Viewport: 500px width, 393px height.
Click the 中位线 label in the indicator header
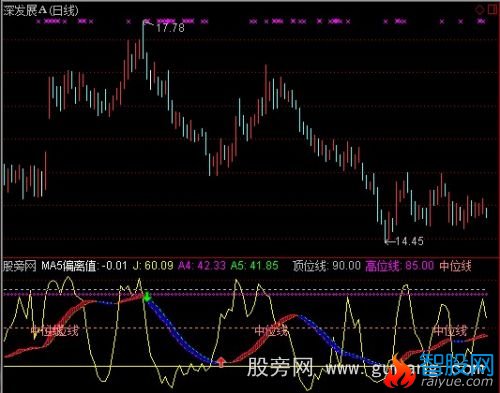(x=455, y=266)
